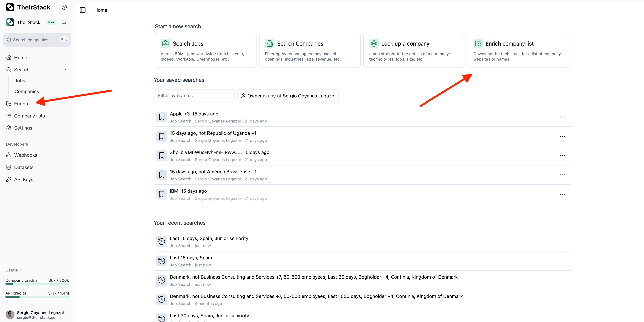
Task: Open the Search Companies card
Action: (310, 50)
